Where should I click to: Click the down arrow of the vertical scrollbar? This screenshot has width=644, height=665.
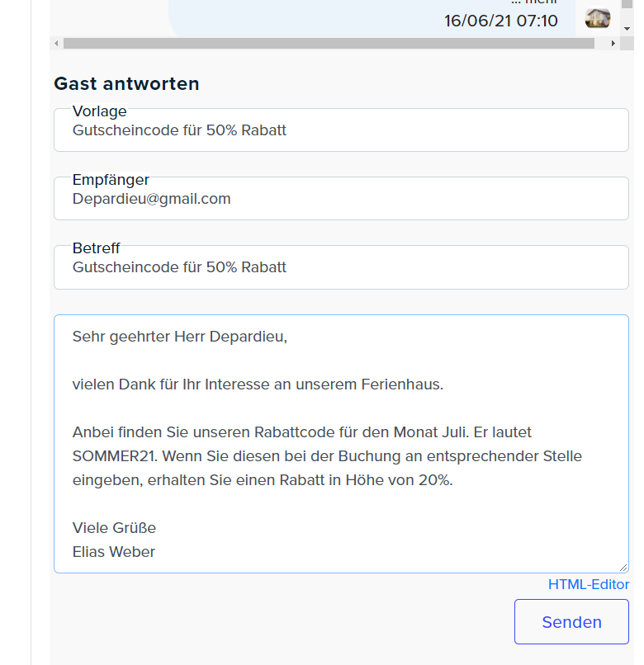627,29
